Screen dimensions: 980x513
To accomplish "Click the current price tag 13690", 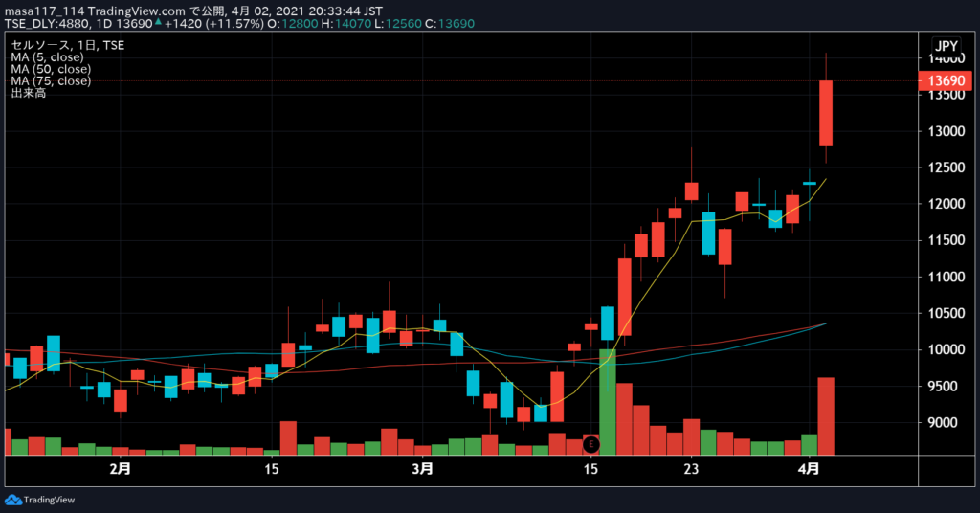I will coord(946,80).
